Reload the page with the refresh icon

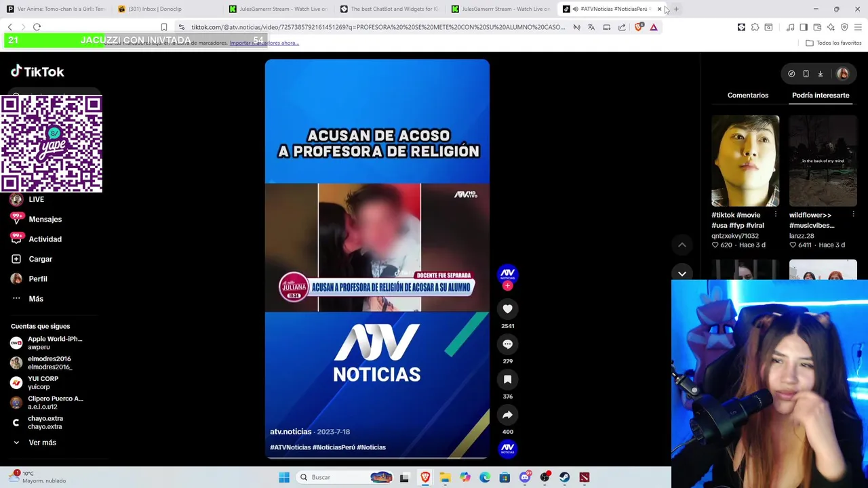tap(37, 27)
